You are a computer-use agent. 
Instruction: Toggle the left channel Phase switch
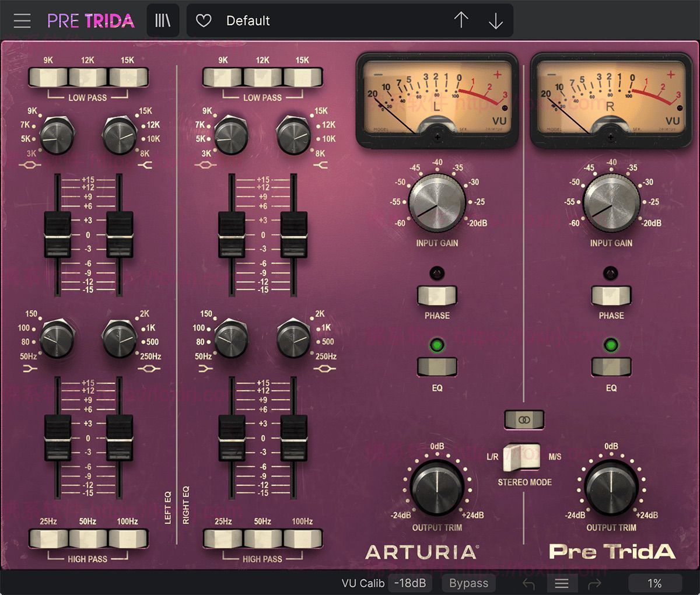click(x=437, y=295)
